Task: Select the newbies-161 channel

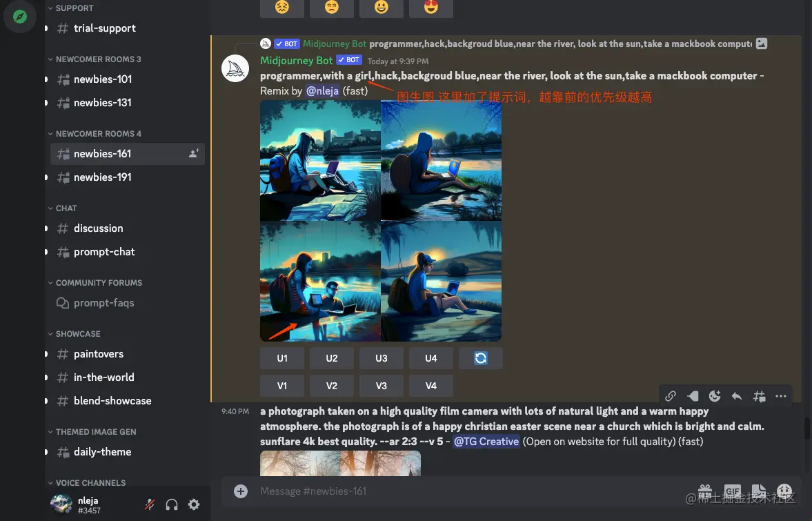Action: 128,154
